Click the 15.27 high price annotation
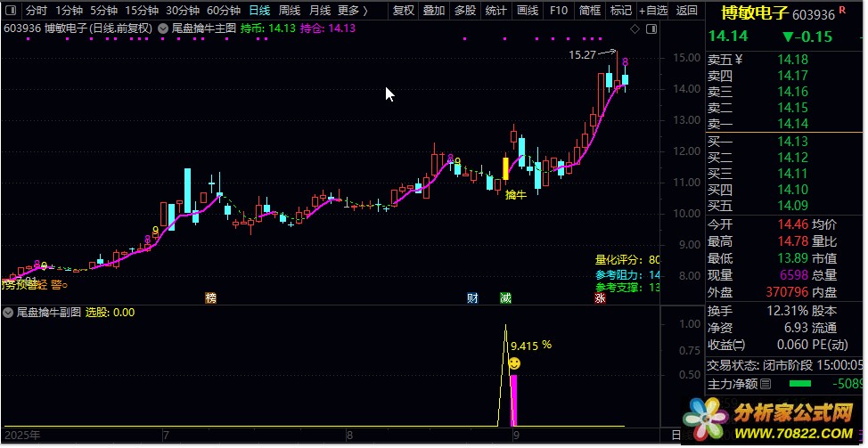 click(582, 54)
